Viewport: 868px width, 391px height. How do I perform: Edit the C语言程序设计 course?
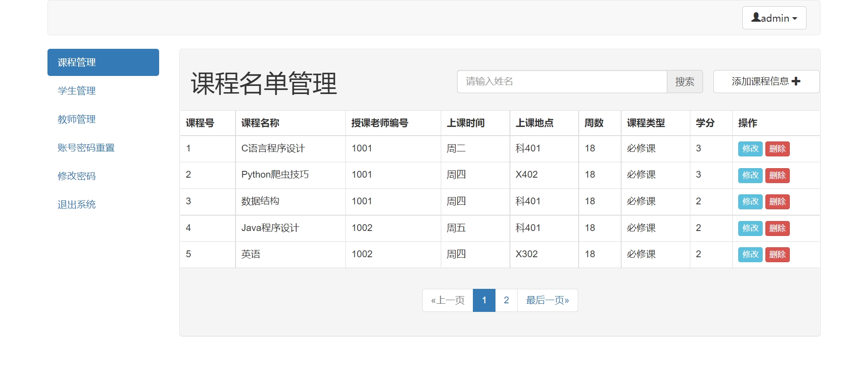click(x=750, y=149)
